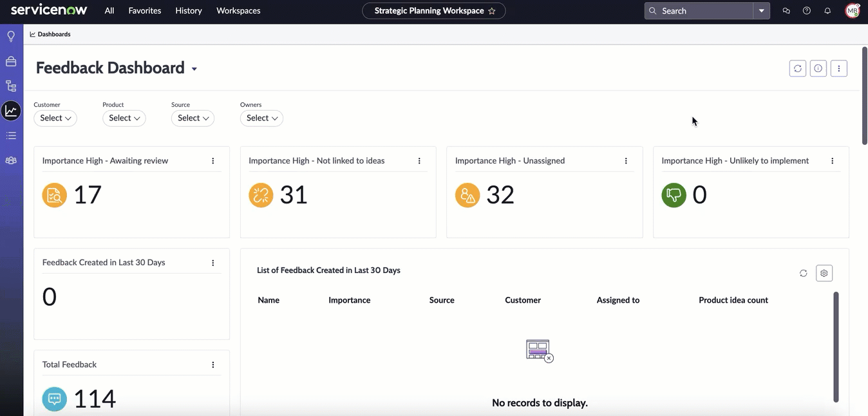Viewport: 868px width, 416px height.
Task: Click the Total Feedback speech bubble icon
Action: point(55,399)
